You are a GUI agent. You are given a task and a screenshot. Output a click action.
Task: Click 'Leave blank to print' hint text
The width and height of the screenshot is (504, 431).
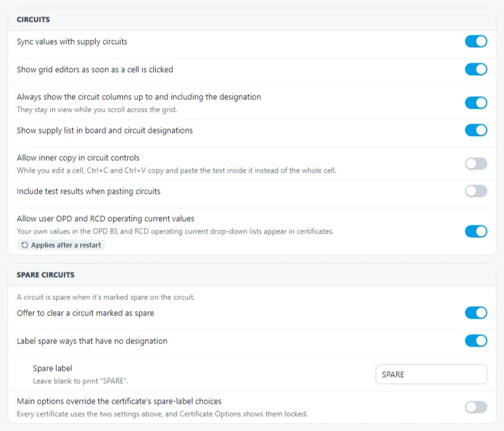(x=80, y=381)
